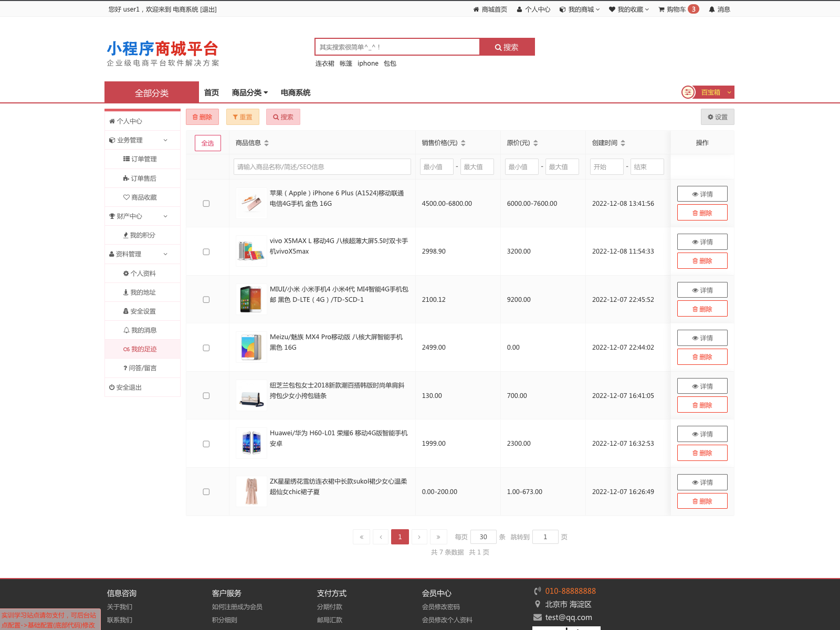Delete the Huawei H60-L01 row

(702, 453)
